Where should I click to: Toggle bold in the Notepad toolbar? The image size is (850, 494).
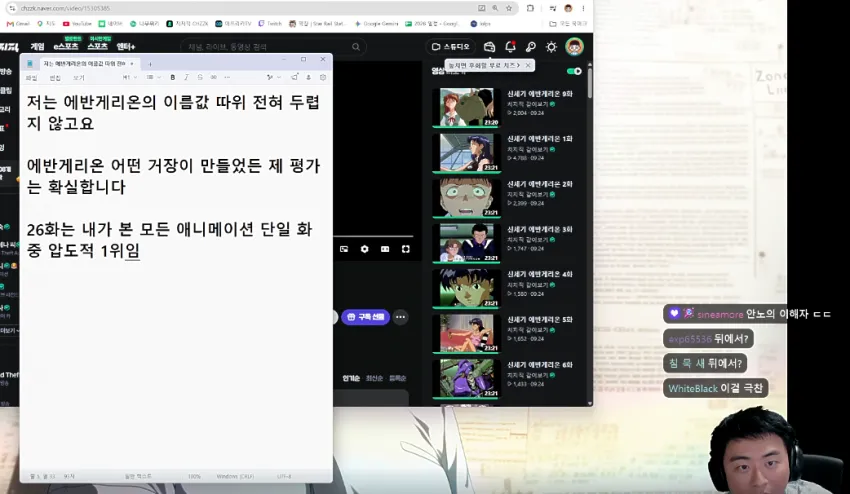click(172, 78)
